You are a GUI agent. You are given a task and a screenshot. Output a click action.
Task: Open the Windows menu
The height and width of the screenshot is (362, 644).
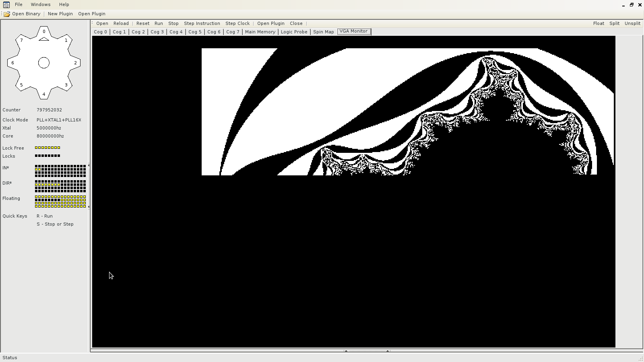pos(41,4)
